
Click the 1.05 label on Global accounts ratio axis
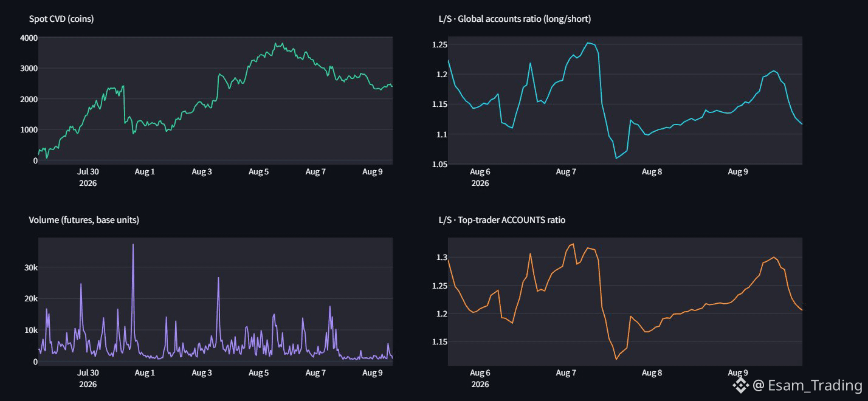pos(440,164)
